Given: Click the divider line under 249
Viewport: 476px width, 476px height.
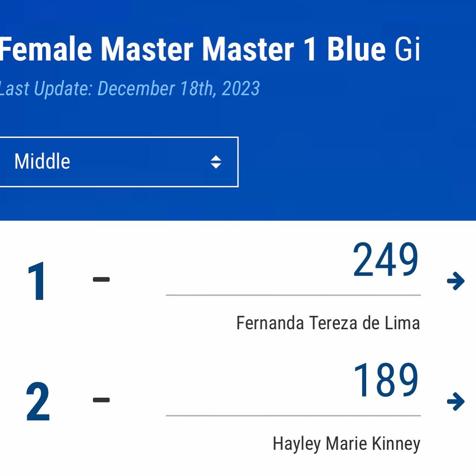Looking at the screenshot, I should [x=293, y=295].
